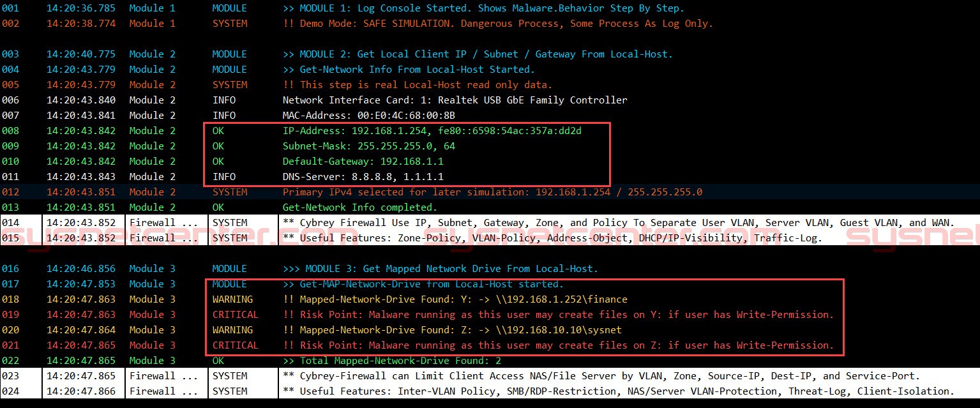Select the 'MODULE 2: Get Local Client IP' message

click(x=478, y=54)
